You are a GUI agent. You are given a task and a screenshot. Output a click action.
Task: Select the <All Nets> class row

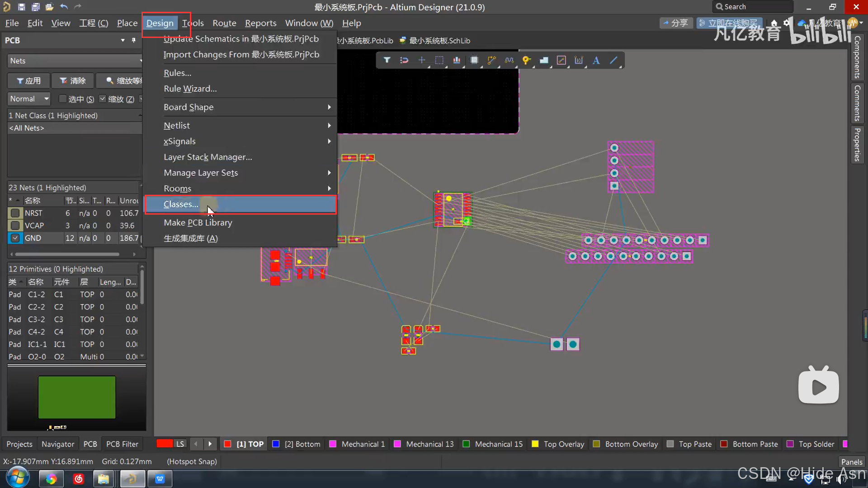(75, 128)
